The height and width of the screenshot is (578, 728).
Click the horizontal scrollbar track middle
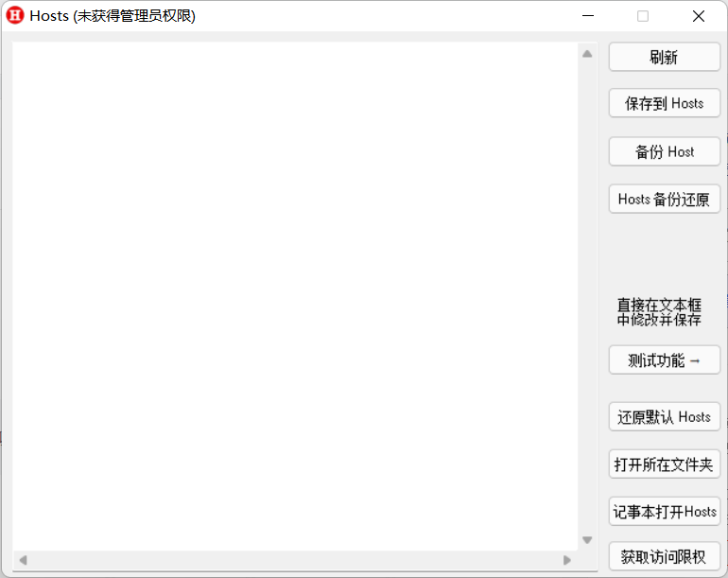click(295, 560)
